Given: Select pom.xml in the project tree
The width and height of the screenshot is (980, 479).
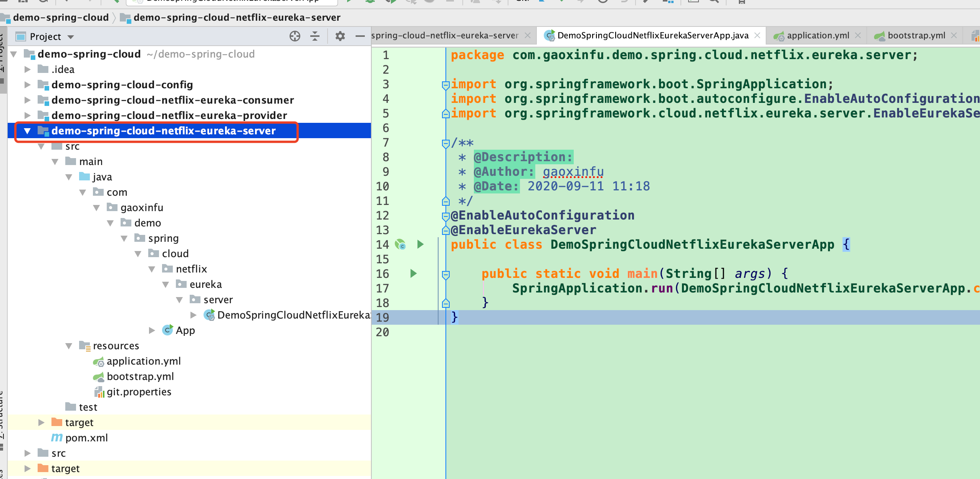Looking at the screenshot, I should pos(86,438).
